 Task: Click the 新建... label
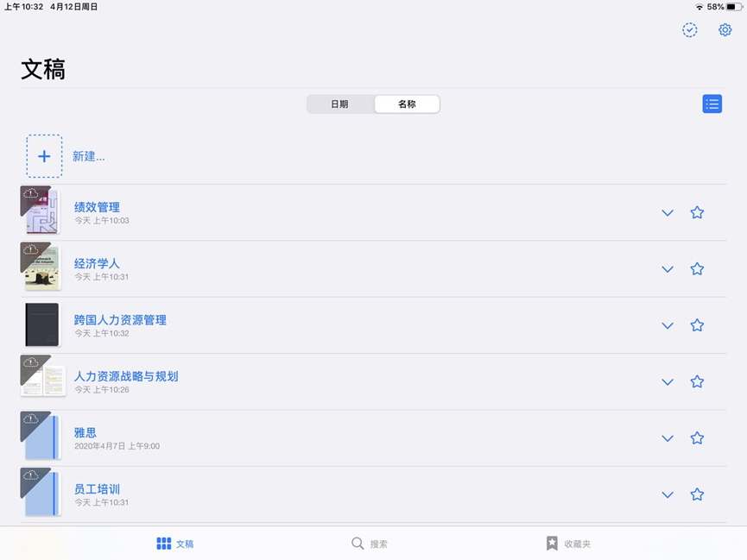tap(89, 156)
